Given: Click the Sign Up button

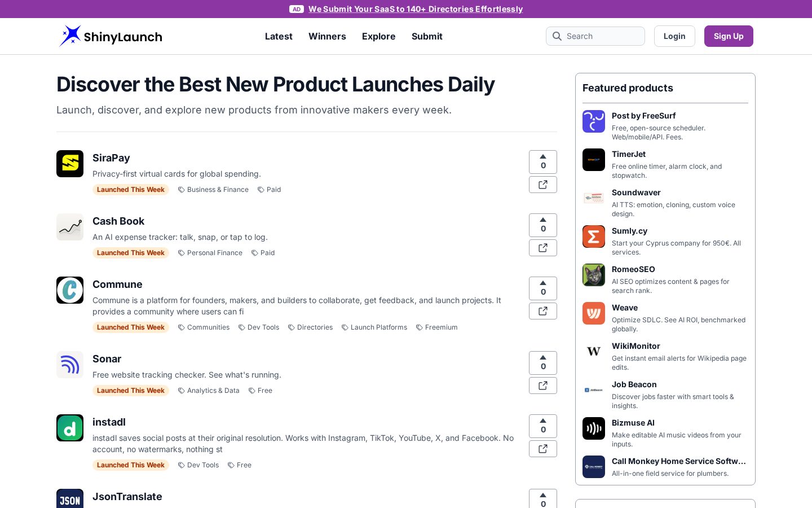Looking at the screenshot, I should [729, 36].
